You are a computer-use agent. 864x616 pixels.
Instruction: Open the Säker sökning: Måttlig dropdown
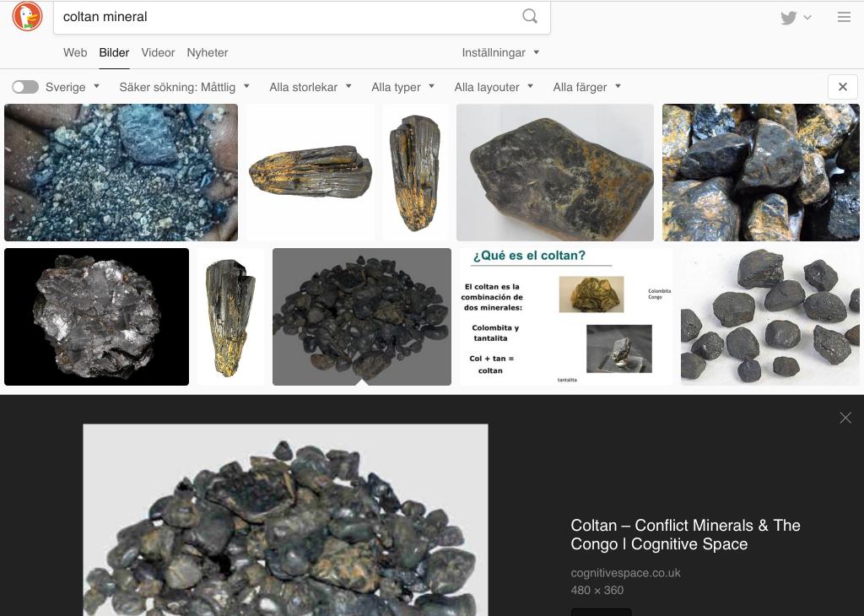(184, 87)
